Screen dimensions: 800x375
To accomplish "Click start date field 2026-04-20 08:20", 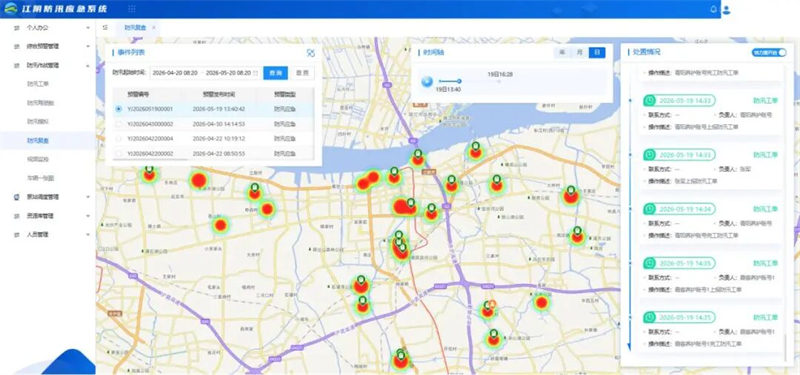I will click(x=175, y=73).
